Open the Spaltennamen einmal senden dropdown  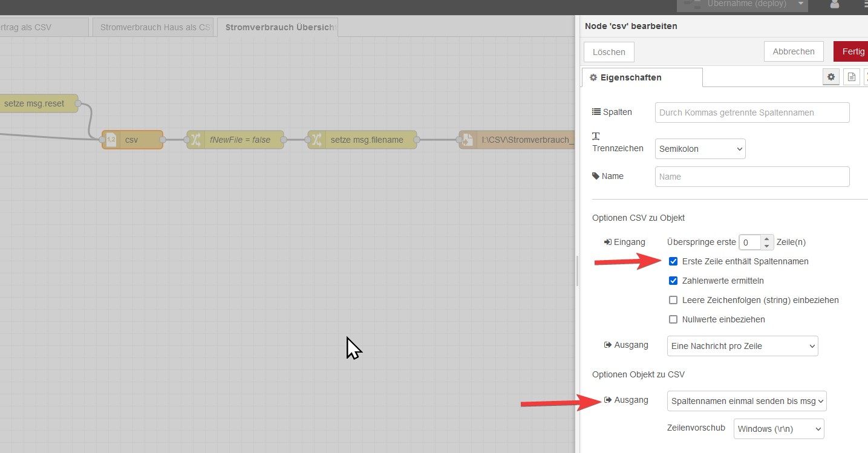747,401
